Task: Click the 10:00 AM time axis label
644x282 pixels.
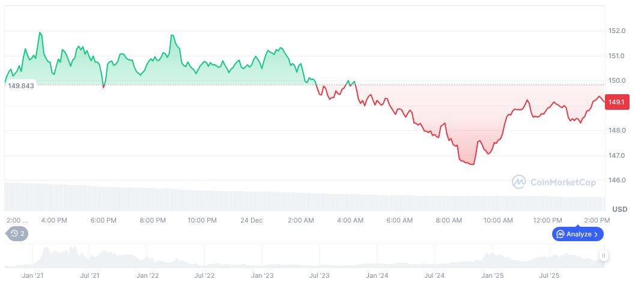Action: click(x=498, y=220)
